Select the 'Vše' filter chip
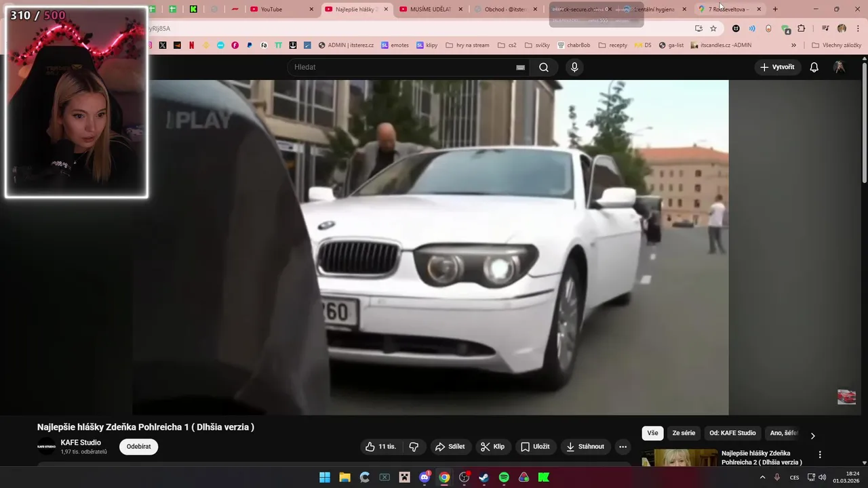This screenshot has height=488, width=868. 652,433
